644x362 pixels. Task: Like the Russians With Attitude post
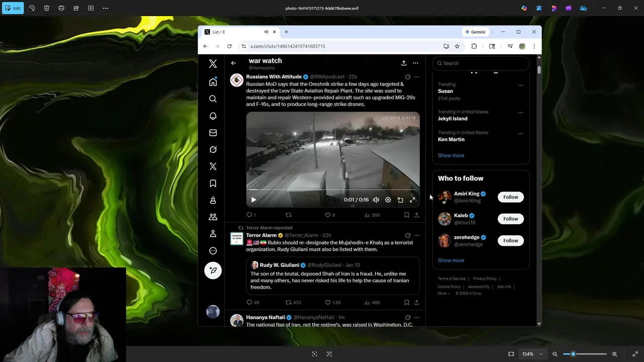point(330,215)
